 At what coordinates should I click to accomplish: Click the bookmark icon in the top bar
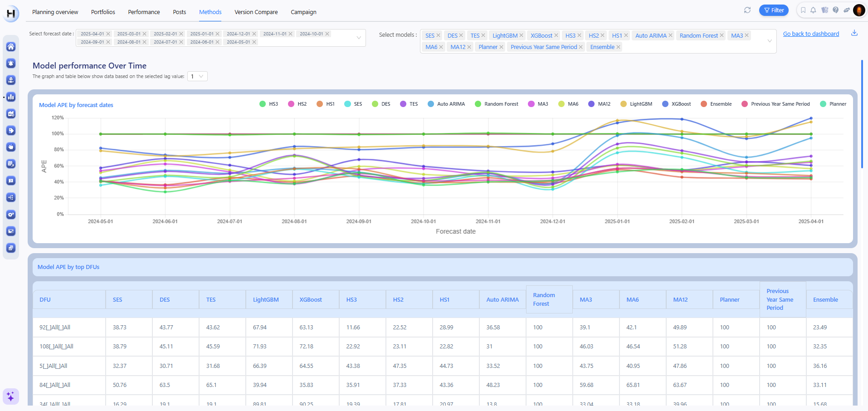pos(803,10)
